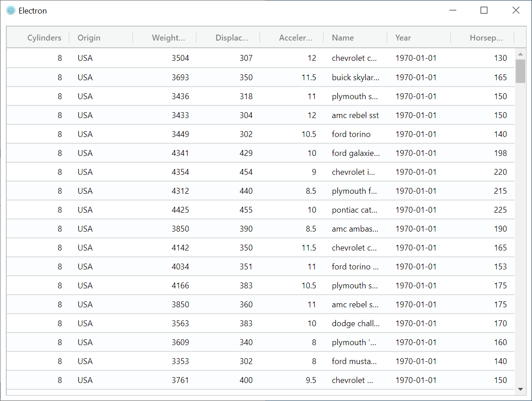Click the cylinders value in dodge chall... row
Image resolution: width=532 pixels, height=401 pixels.
(60, 324)
